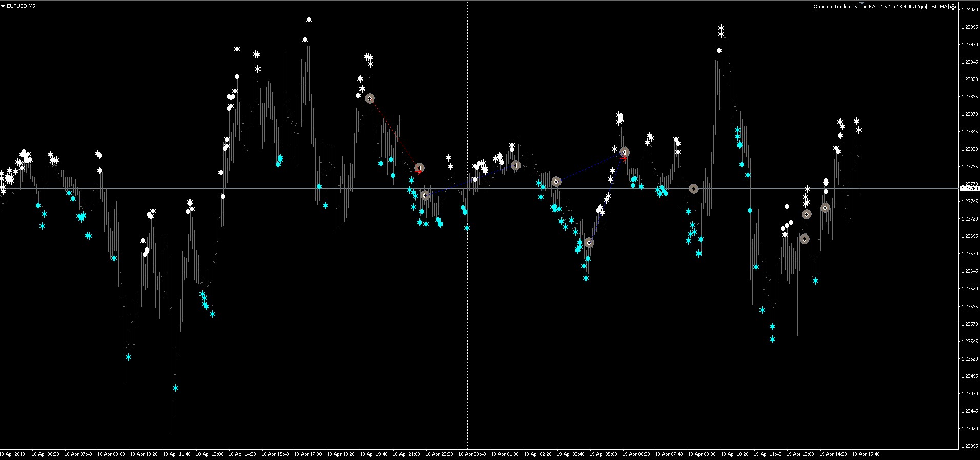
Task: Click the red arrow at red dashed line end
Action: tap(418, 172)
